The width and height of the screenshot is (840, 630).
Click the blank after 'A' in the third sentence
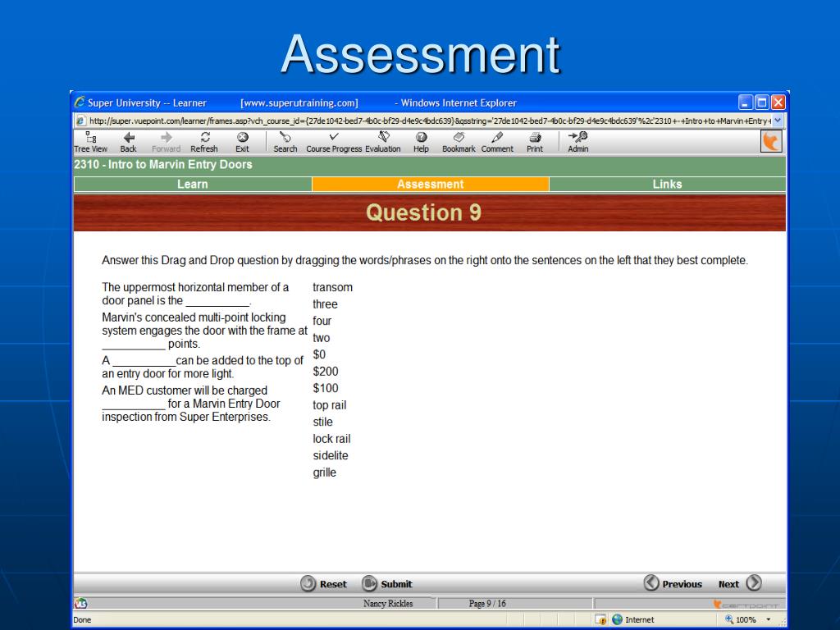tap(144, 362)
